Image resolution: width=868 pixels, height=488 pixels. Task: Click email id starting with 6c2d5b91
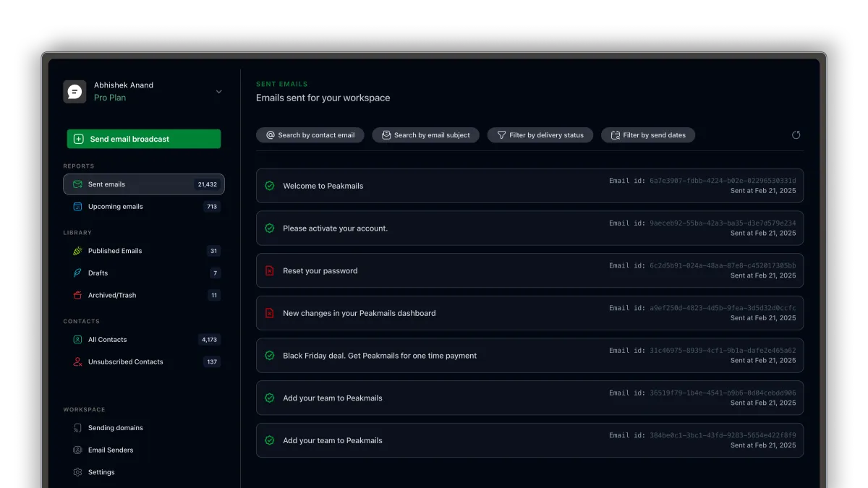723,265
